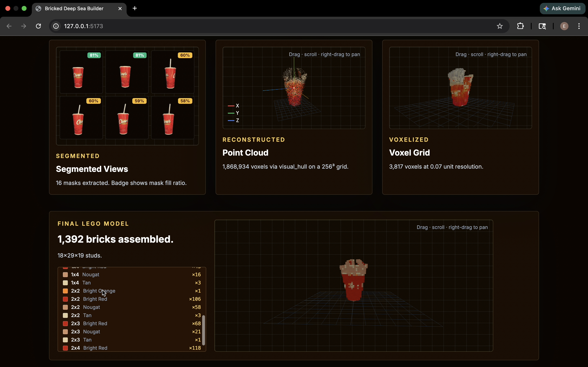
Task: Close the Bricked Deep Sea Builder tab
Action: tap(120, 9)
